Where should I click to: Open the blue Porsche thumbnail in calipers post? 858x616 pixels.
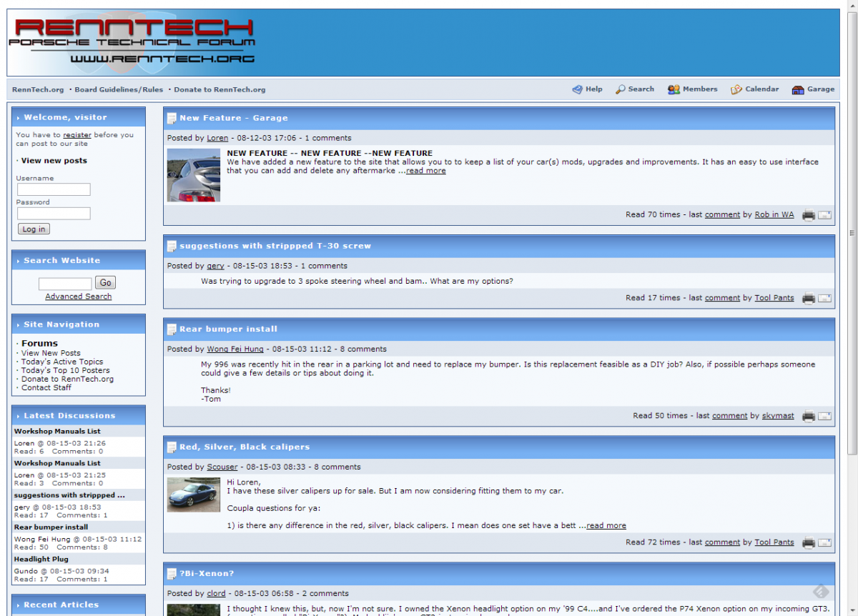pyautogui.click(x=194, y=495)
